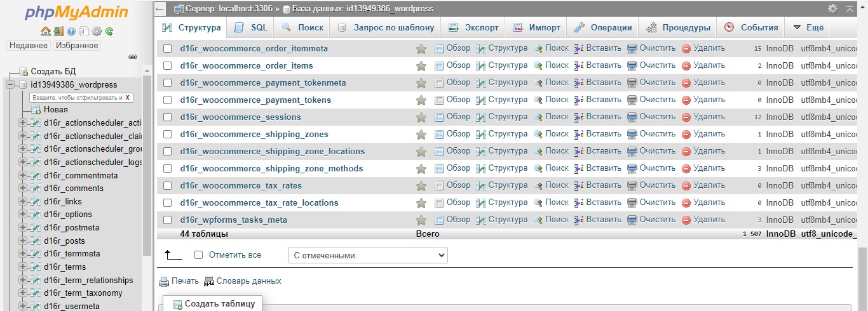868x311 pixels.
Task: Expand the d16r_terms tree node
Action: 23,267
